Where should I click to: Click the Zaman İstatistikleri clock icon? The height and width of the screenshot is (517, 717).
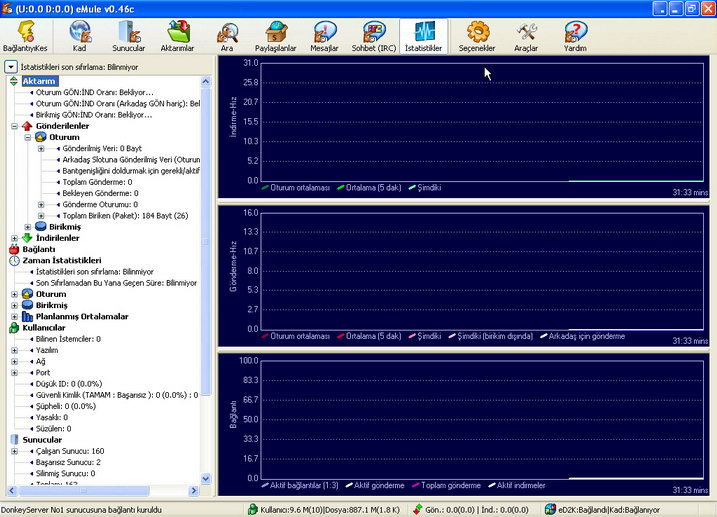14,261
